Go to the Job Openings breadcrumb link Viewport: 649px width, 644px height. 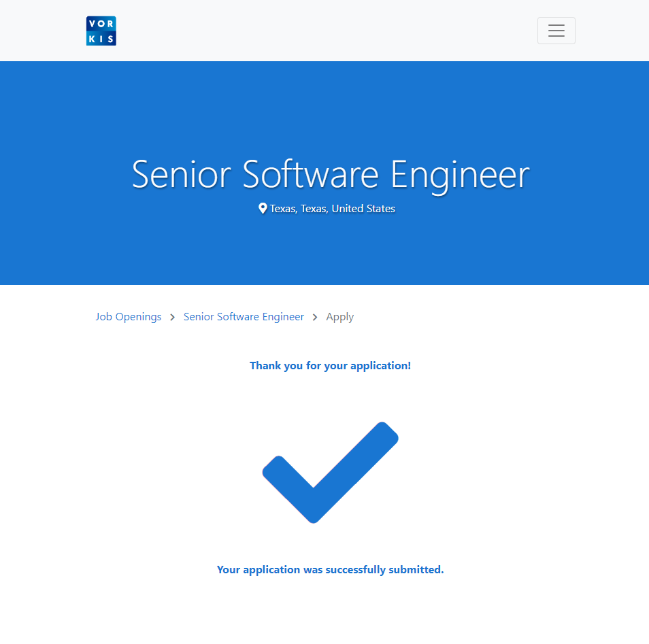[129, 317]
